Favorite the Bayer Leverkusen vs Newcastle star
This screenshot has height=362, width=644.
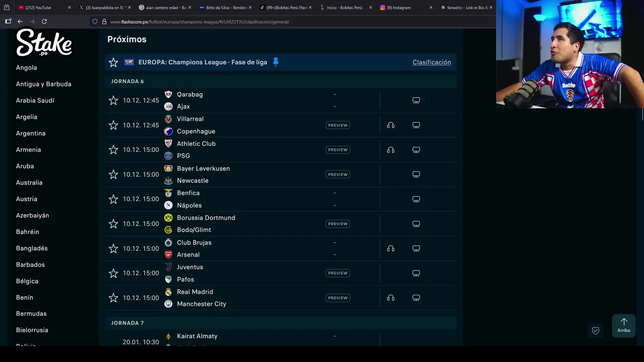coord(113,174)
